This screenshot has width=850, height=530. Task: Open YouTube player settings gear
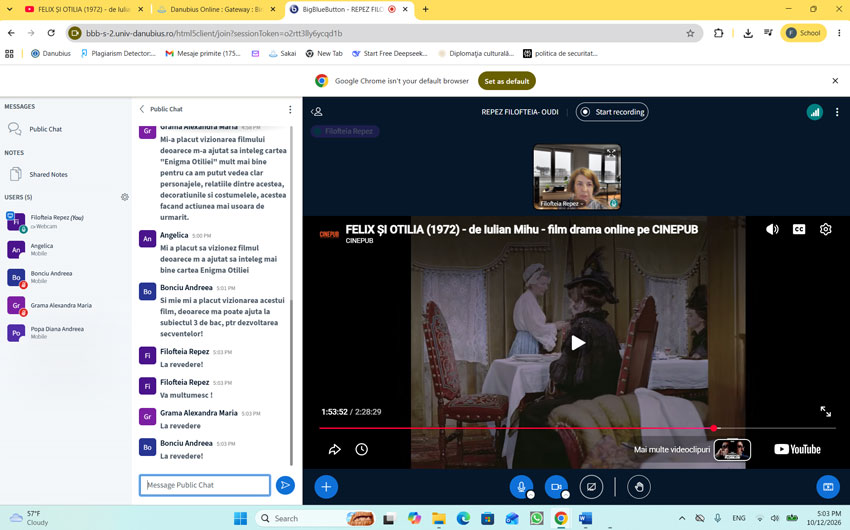825,229
